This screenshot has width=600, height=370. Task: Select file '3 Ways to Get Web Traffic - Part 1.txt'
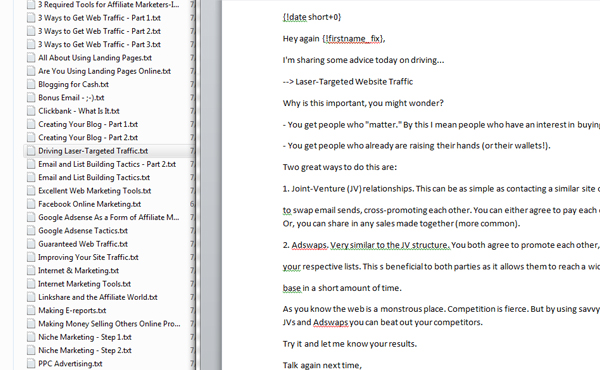99,18
